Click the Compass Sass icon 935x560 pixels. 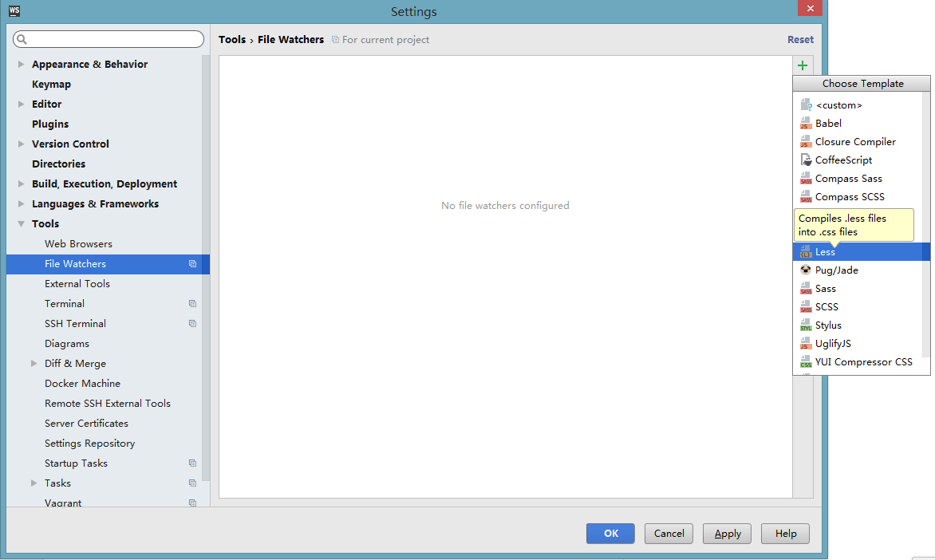pyautogui.click(x=806, y=179)
